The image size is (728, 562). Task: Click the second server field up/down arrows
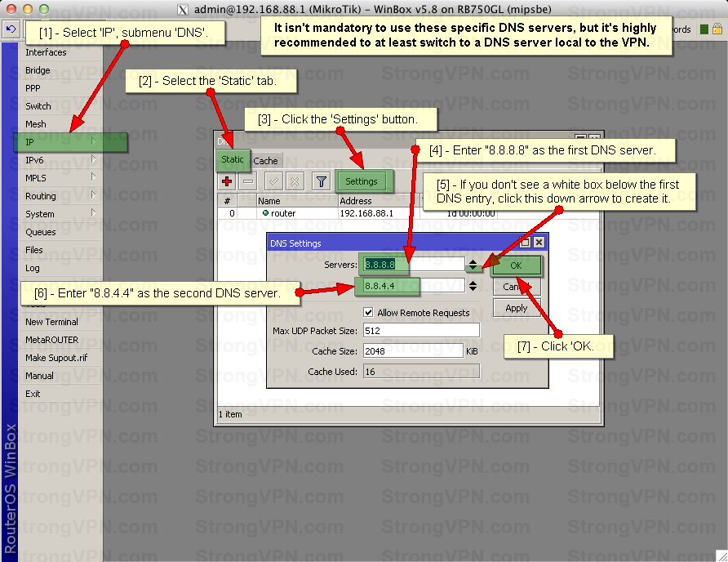473,286
